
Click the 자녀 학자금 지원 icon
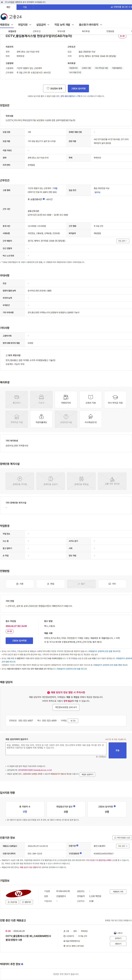click(115, 400)
